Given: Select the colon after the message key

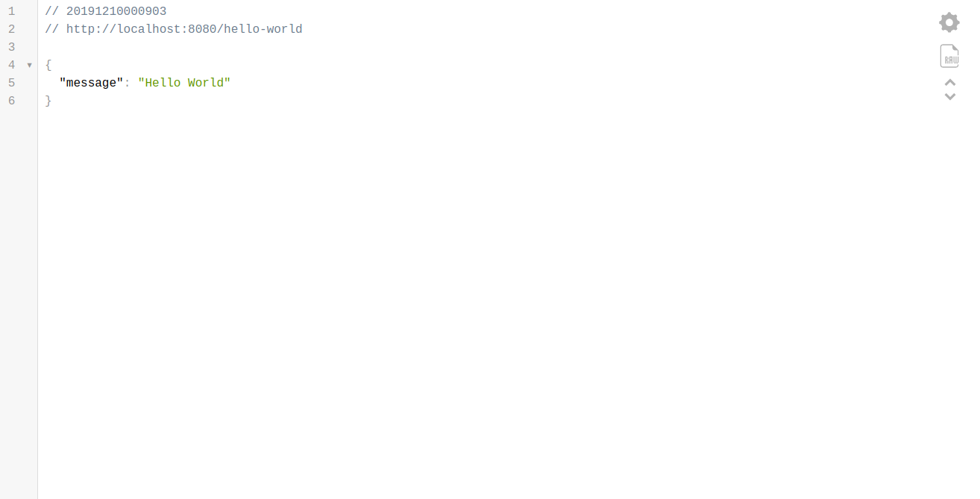Looking at the screenshot, I should [127, 83].
